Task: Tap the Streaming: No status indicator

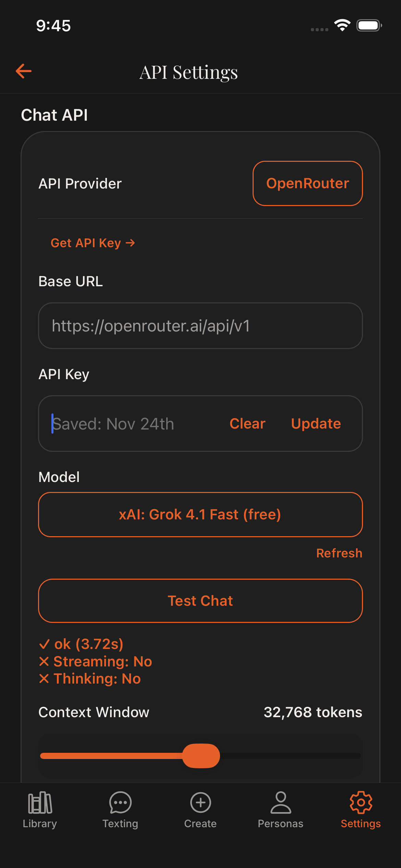Action: coord(95,661)
